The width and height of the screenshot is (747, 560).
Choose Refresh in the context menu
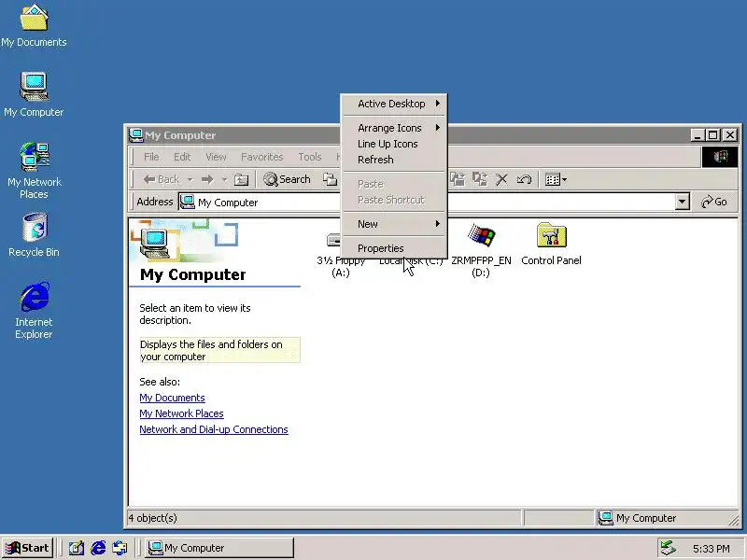point(394,160)
